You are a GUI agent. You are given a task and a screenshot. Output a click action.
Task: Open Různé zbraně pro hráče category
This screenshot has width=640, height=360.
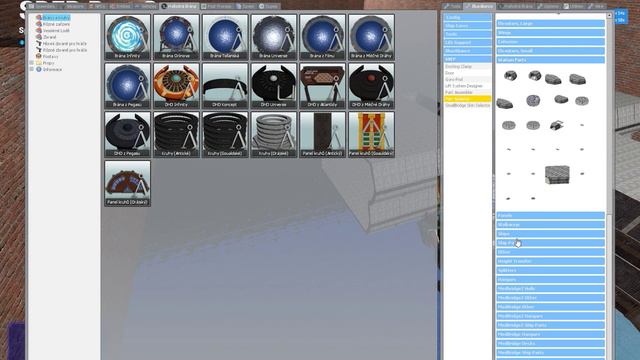[65, 50]
